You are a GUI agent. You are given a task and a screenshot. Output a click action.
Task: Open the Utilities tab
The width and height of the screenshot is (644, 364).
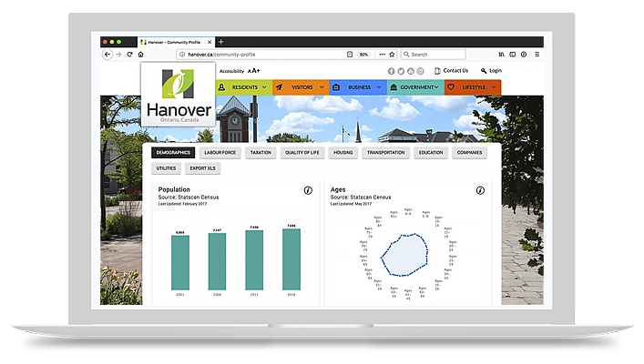click(x=166, y=168)
